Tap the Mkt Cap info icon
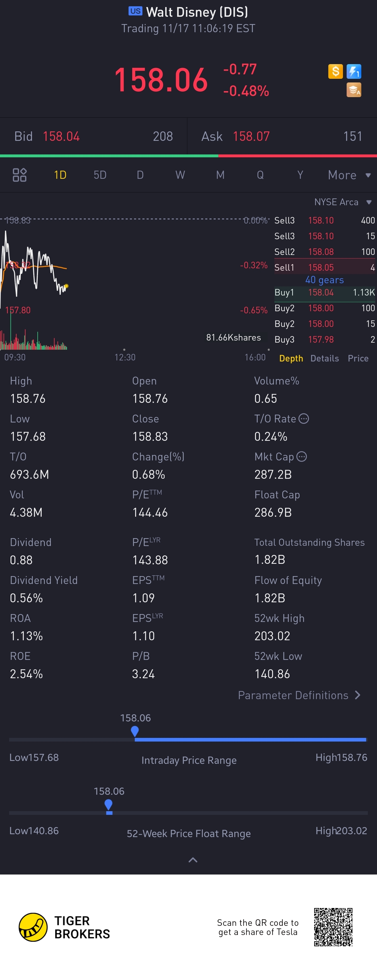 click(301, 456)
